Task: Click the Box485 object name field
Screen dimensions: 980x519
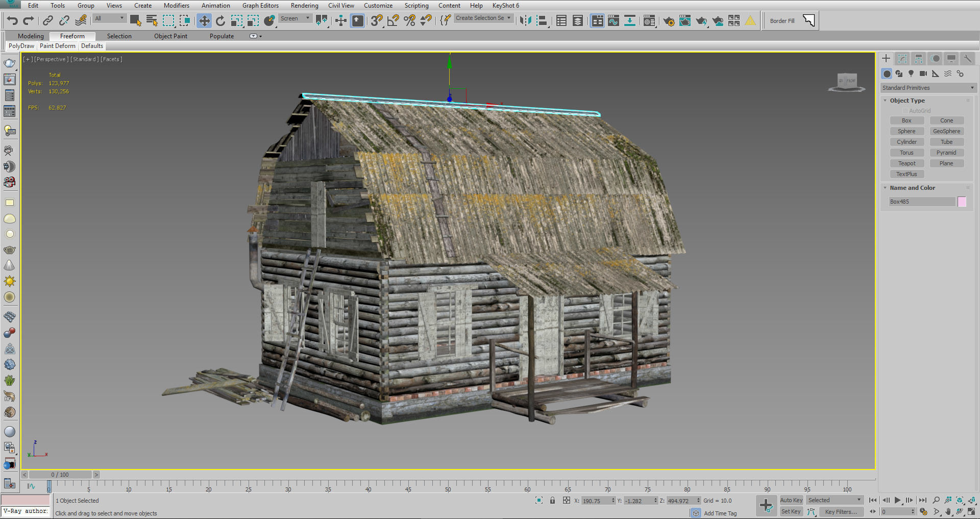Action: point(922,202)
